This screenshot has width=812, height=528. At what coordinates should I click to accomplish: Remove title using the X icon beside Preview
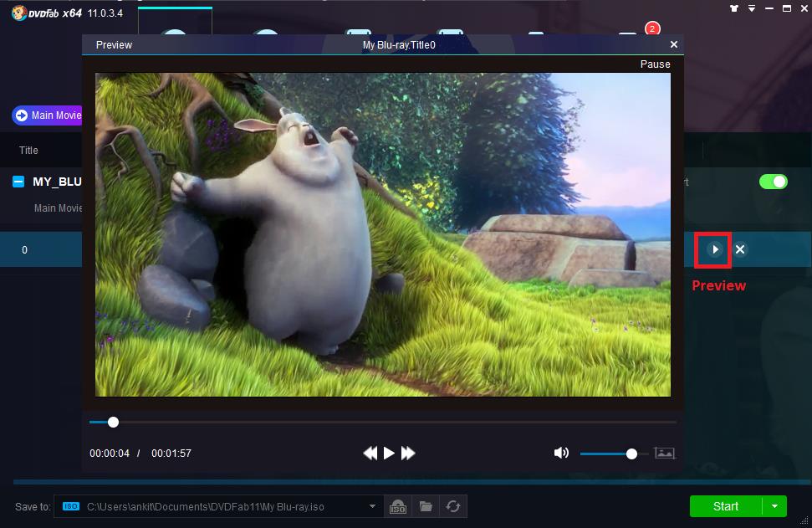pyautogui.click(x=740, y=249)
